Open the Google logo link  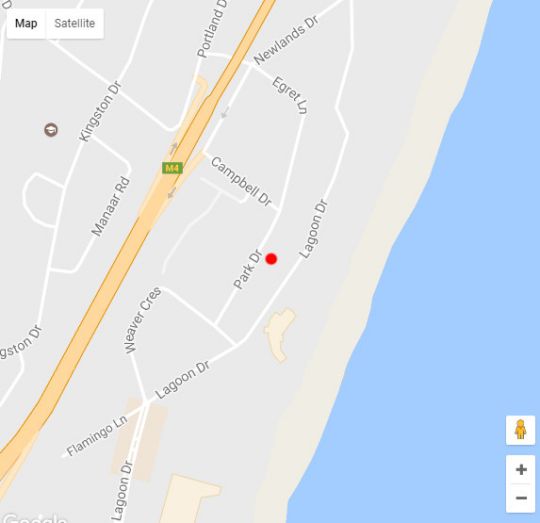click(34, 517)
